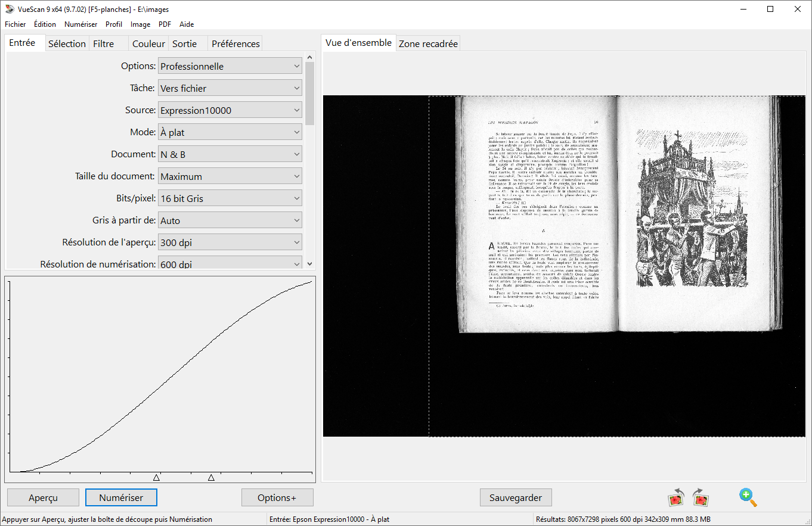
Task: Click the 'Taille du document:' label
Action: pos(116,176)
